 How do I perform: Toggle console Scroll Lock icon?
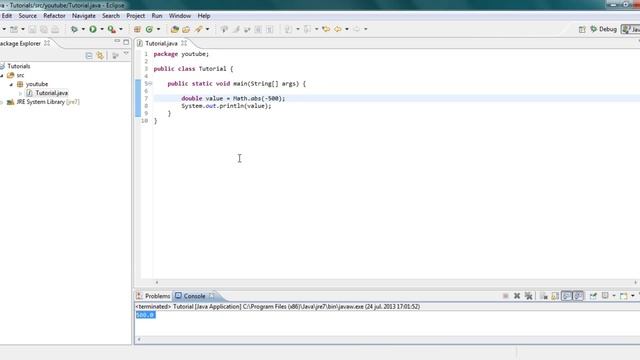[x=555, y=296]
